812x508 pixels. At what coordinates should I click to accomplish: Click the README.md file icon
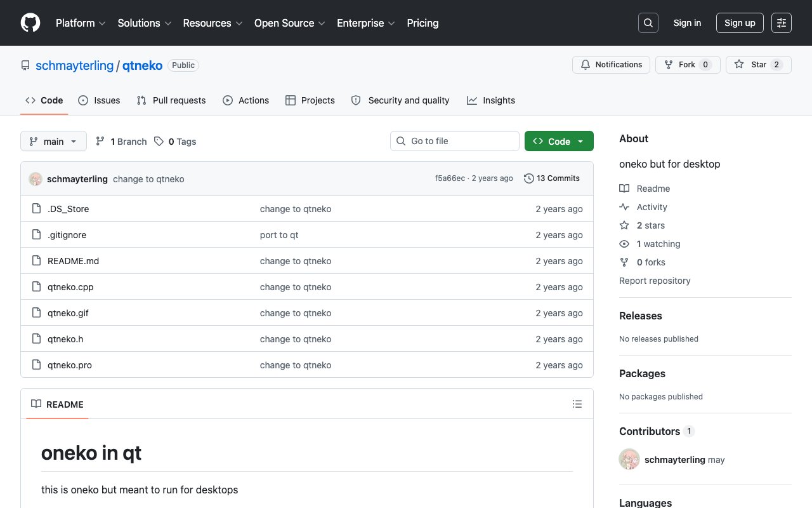point(37,261)
